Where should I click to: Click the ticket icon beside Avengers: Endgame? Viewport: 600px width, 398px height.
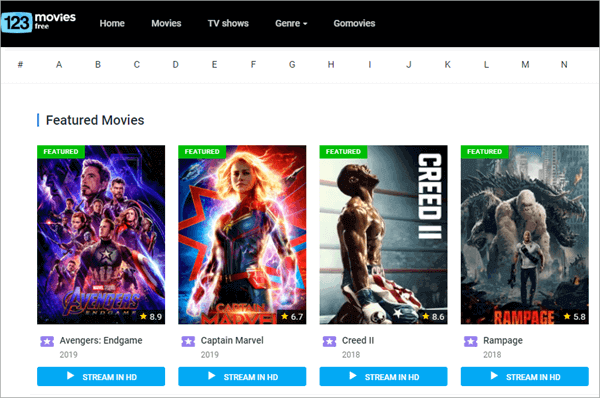pyautogui.click(x=47, y=341)
